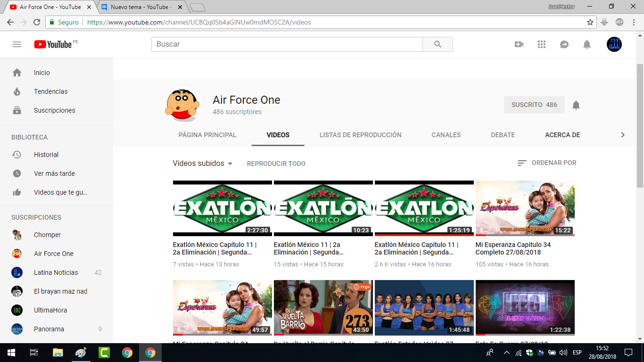Open the UltimaHora subscription
Viewport: 644px width, 362px height.
pos(57,310)
